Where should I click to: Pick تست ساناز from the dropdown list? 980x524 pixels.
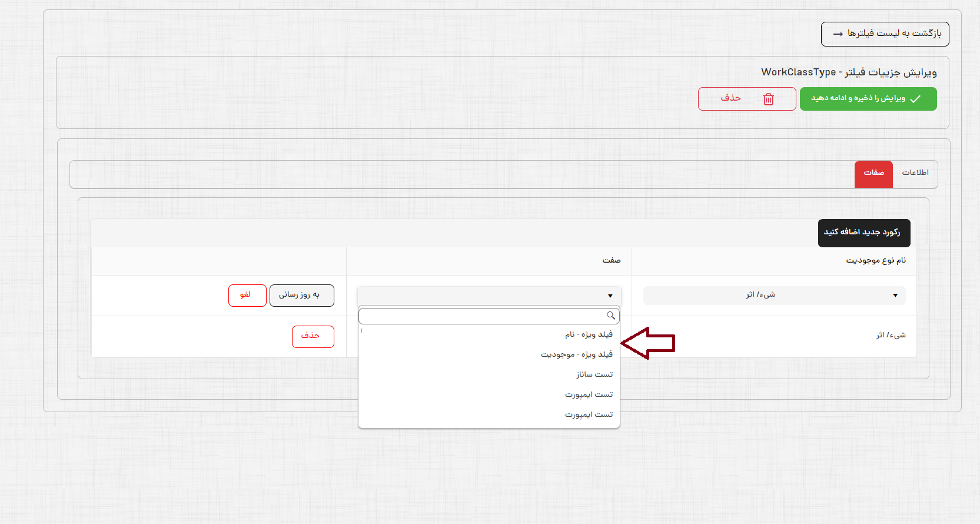(x=594, y=374)
